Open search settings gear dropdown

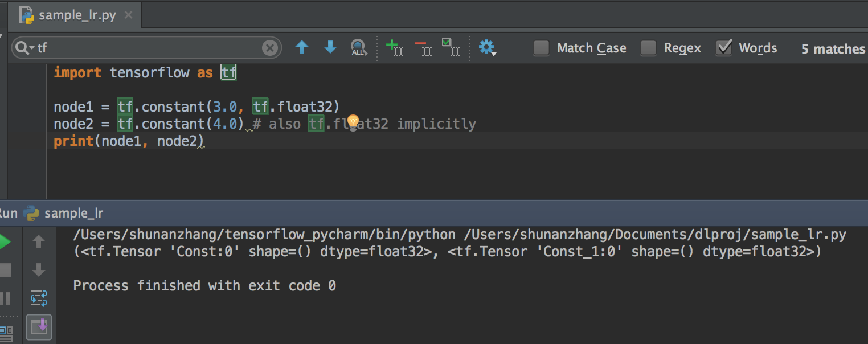click(x=487, y=47)
